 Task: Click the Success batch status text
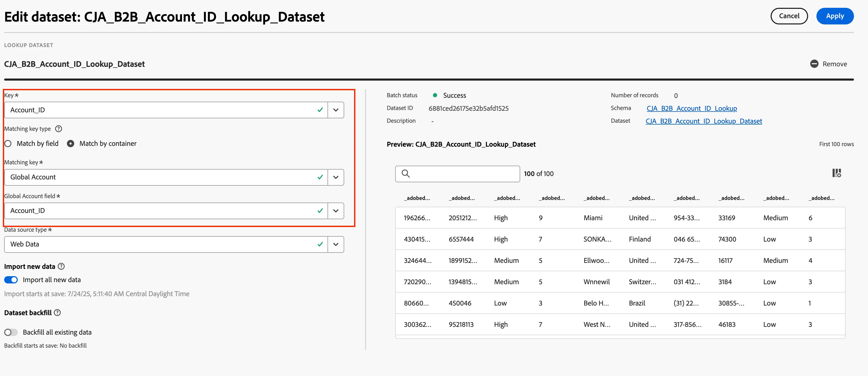click(x=455, y=96)
